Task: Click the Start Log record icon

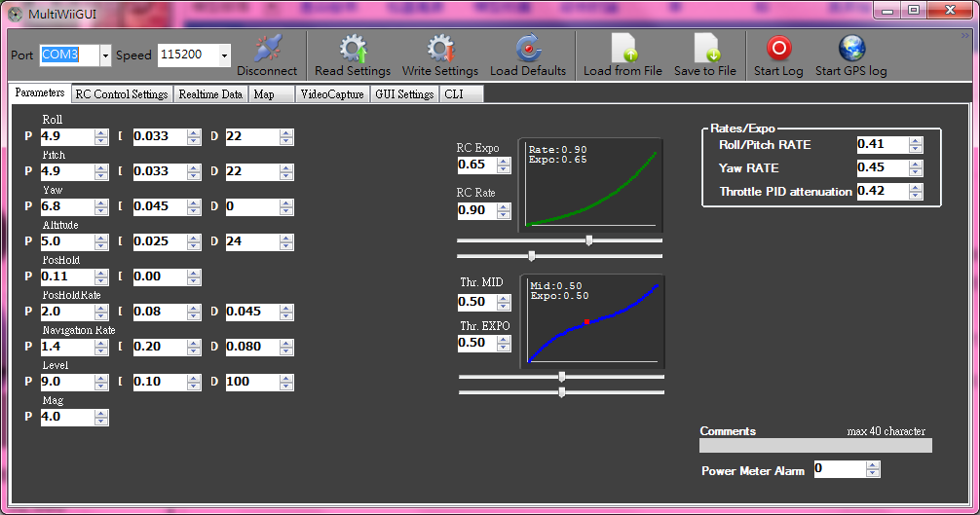Action: [x=778, y=48]
